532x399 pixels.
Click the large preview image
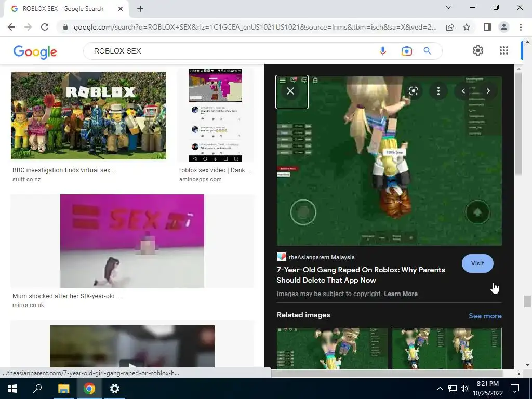(x=389, y=161)
